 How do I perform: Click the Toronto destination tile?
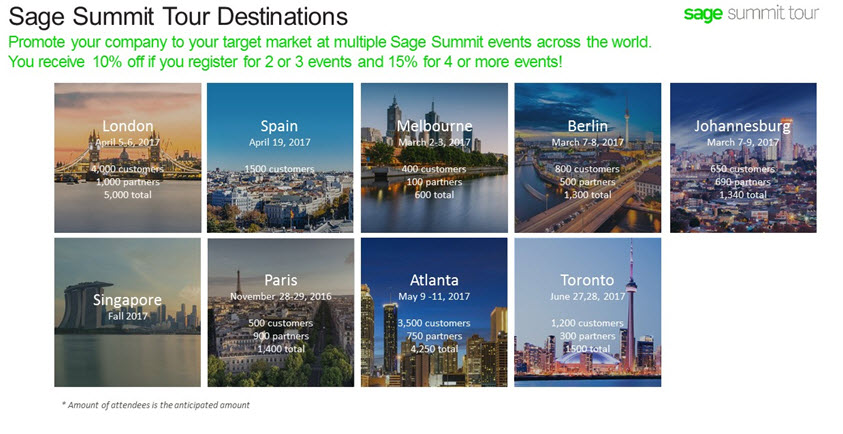pos(588,312)
